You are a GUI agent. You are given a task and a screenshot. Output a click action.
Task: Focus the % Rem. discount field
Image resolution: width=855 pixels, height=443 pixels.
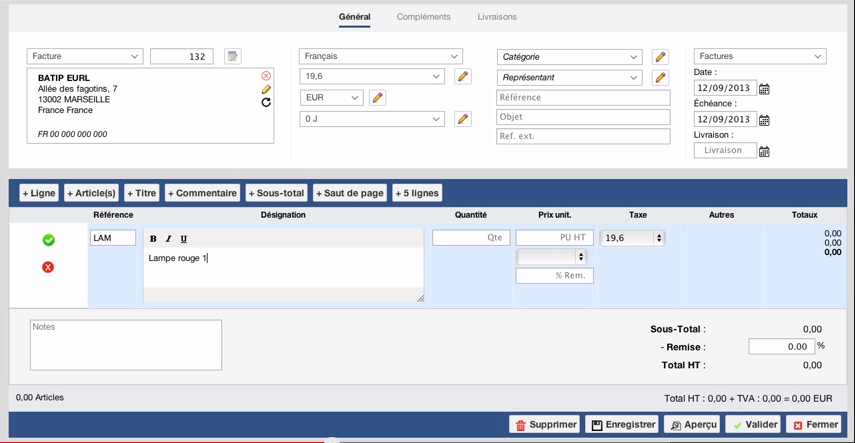pyautogui.click(x=555, y=276)
